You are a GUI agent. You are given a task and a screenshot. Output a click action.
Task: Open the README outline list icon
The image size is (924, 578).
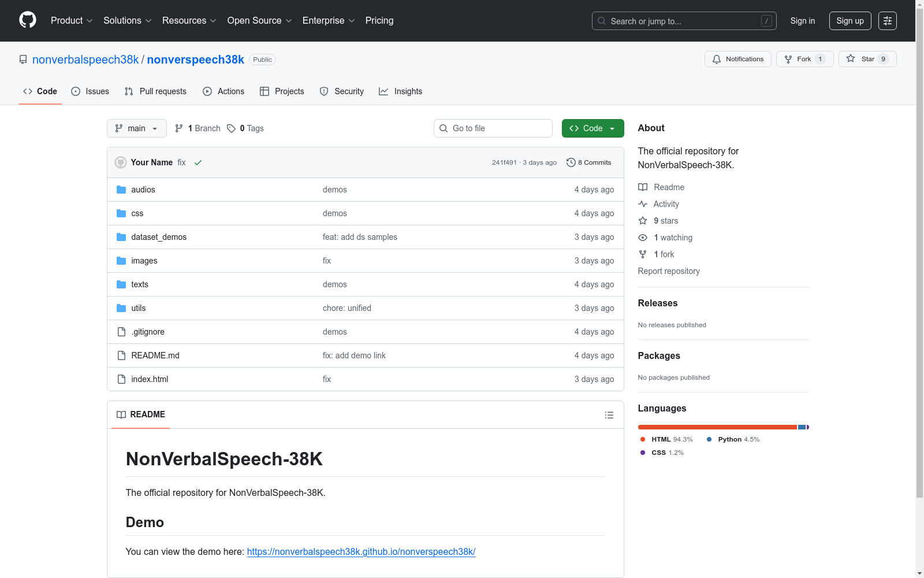pos(609,415)
